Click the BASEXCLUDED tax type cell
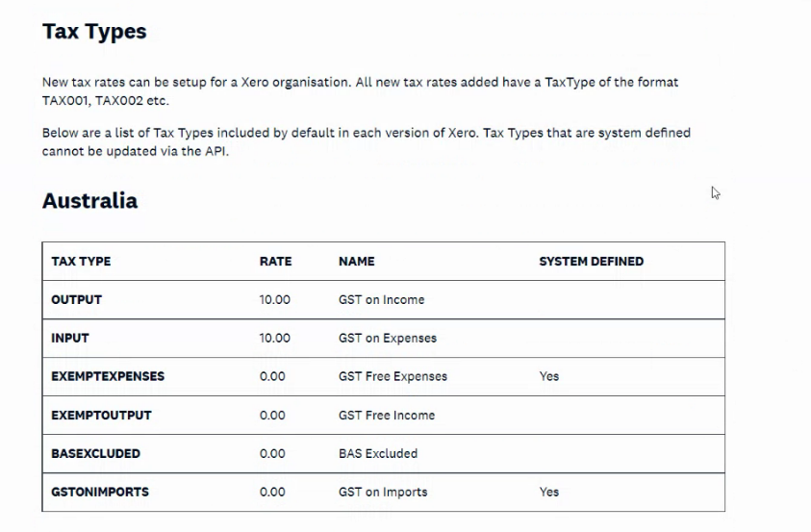Viewport: 811px width, 532px height. coord(95,453)
